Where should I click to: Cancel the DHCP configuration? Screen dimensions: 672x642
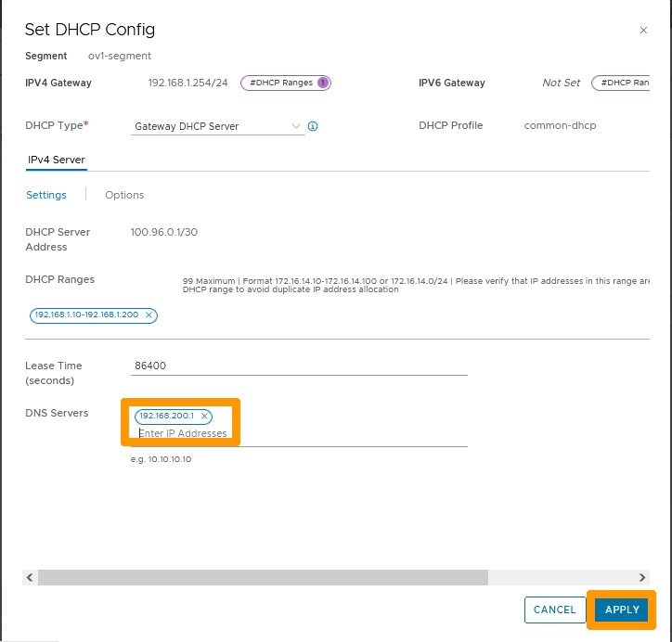pyautogui.click(x=555, y=610)
